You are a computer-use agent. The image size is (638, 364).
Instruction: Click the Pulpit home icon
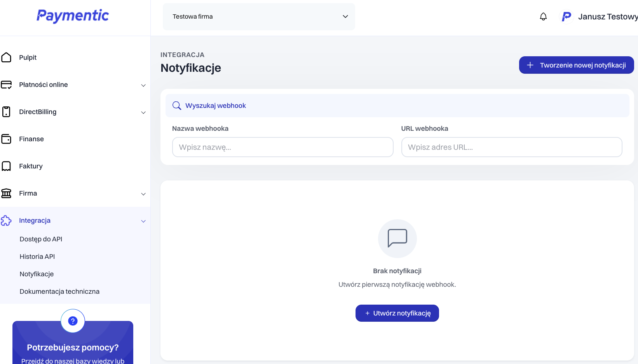click(x=6, y=57)
